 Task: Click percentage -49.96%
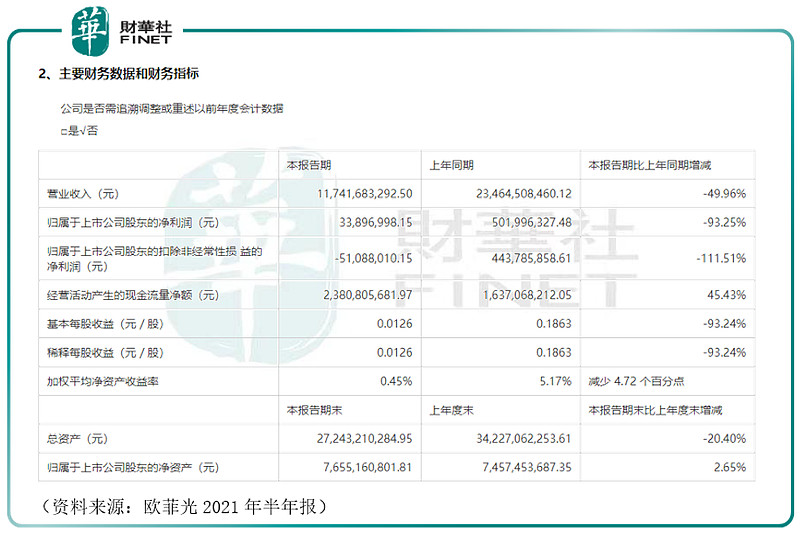point(724,194)
